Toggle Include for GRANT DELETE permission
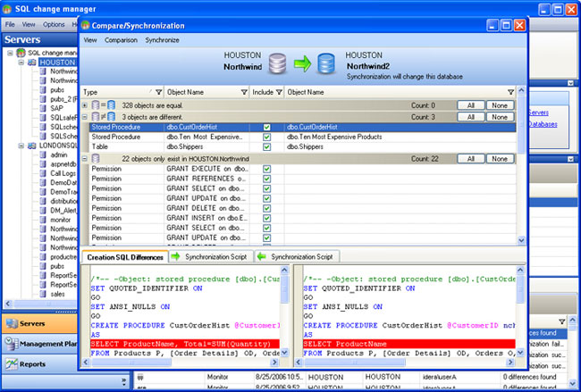This screenshot has height=392, width=581. tap(266, 208)
